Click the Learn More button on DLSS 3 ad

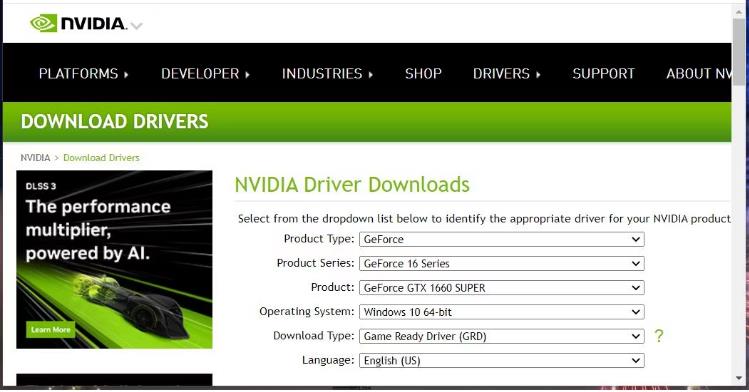click(51, 329)
